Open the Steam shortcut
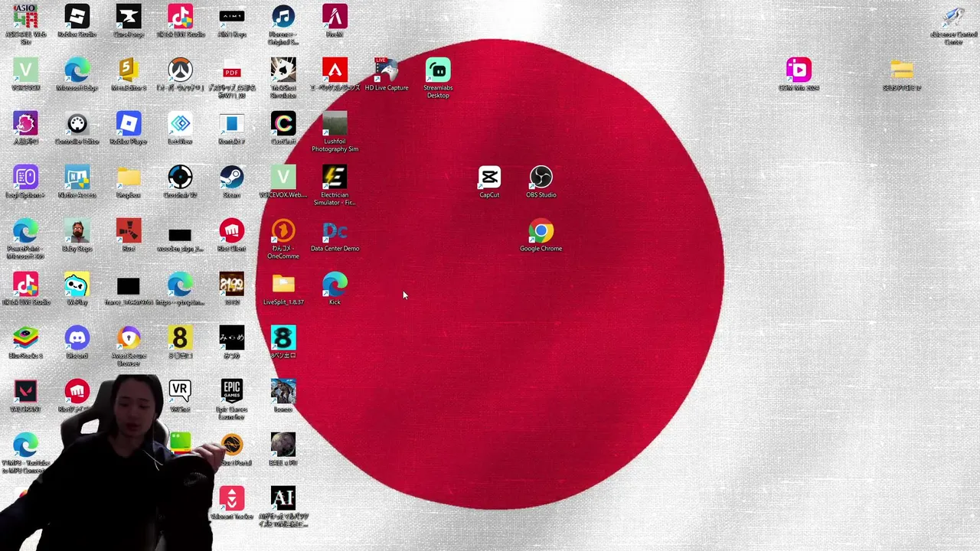980x551 pixels. (232, 178)
